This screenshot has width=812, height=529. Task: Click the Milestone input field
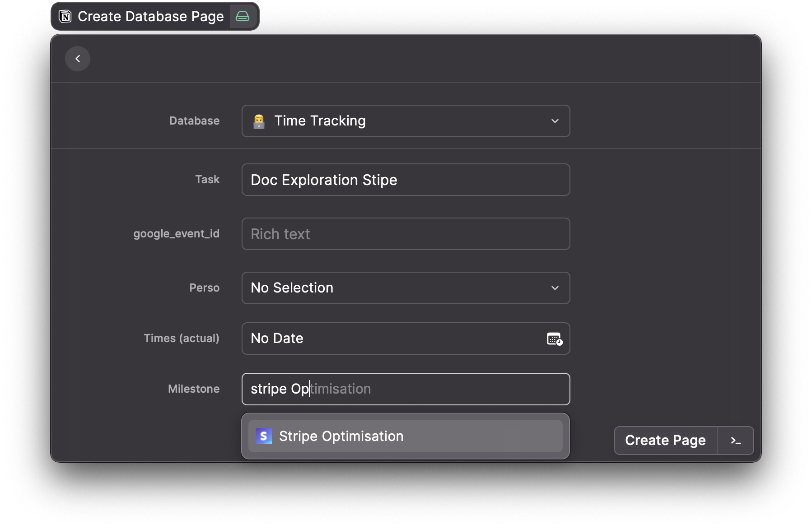point(406,389)
